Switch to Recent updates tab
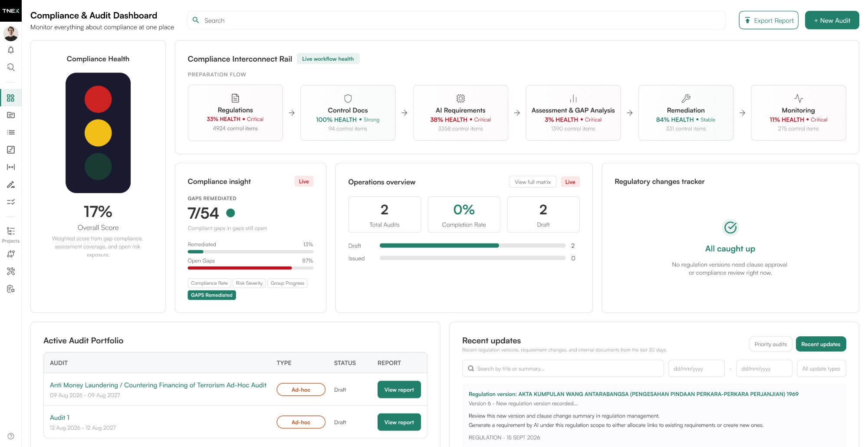This screenshot has width=868, height=447. [x=821, y=344]
